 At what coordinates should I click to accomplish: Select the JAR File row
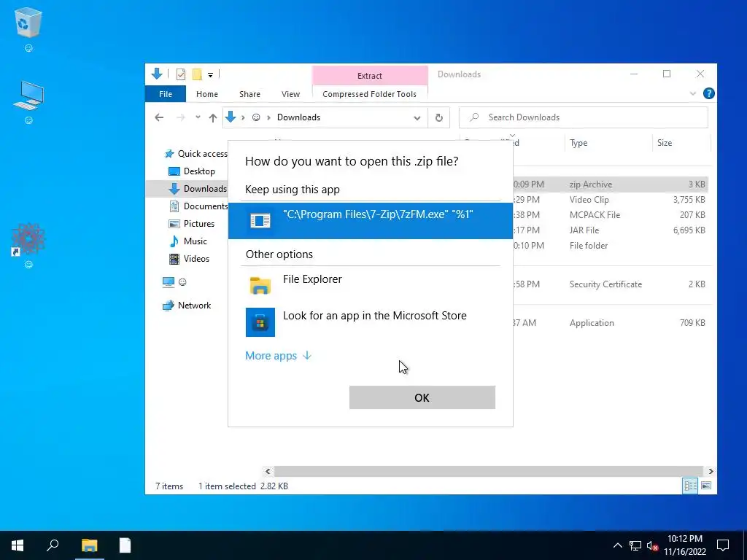[611, 230]
